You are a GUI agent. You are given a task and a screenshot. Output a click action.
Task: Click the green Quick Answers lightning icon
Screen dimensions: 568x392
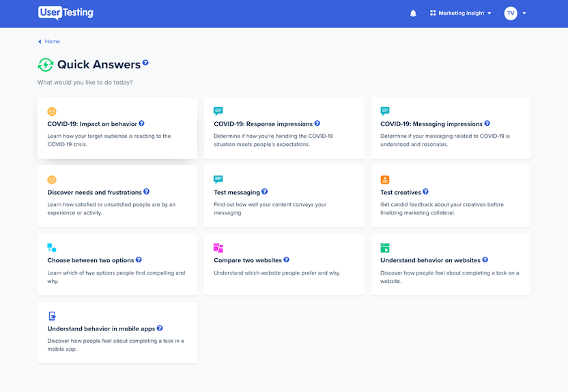[x=46, y=65]
